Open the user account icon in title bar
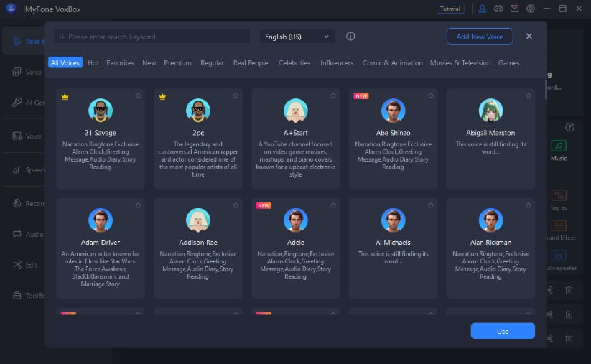The height and width of the screenshot is (364, 591). point(482,9)
